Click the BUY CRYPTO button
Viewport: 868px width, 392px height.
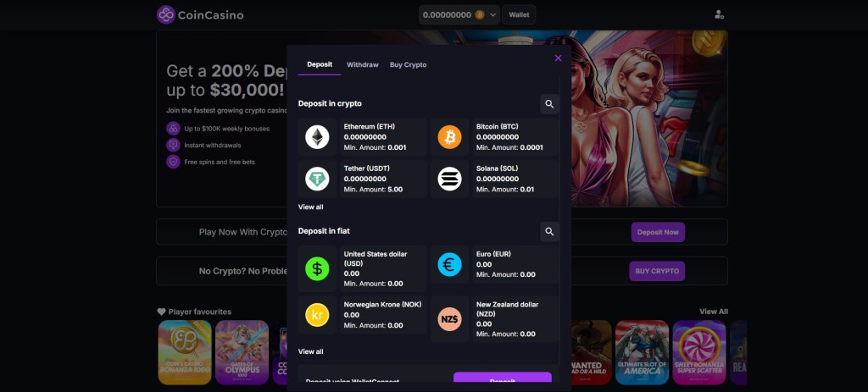tap(657, 272)
